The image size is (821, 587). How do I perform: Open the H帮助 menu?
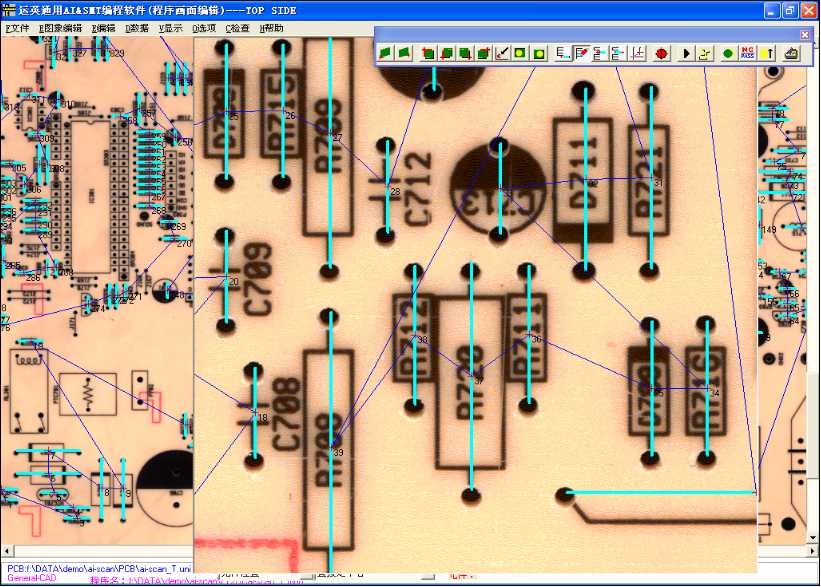[x=272, y=28]
